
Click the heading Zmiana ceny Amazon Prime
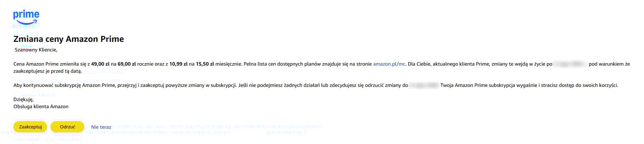[x=69, y=39]
